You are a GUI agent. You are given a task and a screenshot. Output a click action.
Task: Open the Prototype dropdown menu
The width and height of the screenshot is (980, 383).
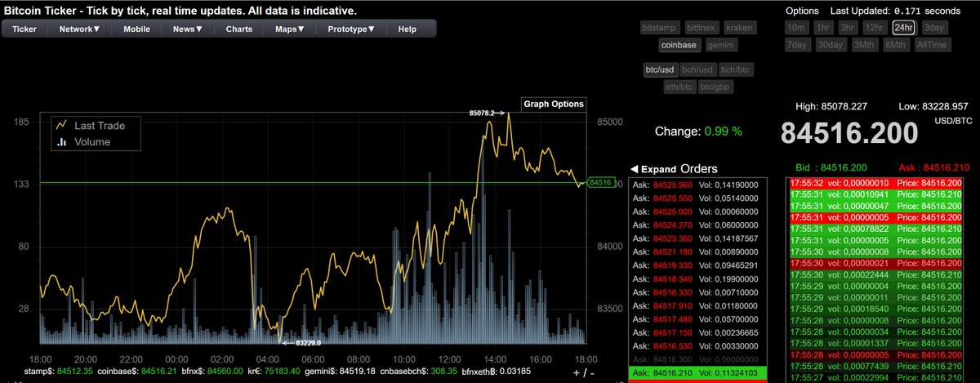pos(351,29)
